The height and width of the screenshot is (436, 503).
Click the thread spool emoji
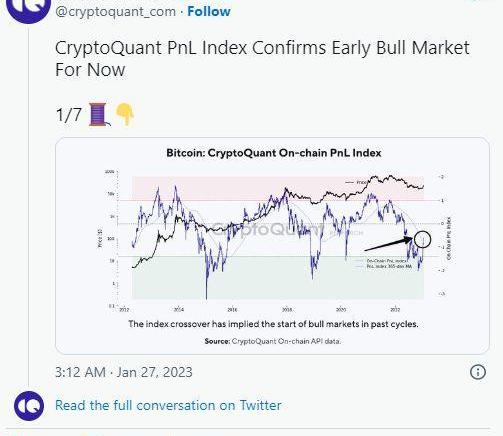(99, 114)
